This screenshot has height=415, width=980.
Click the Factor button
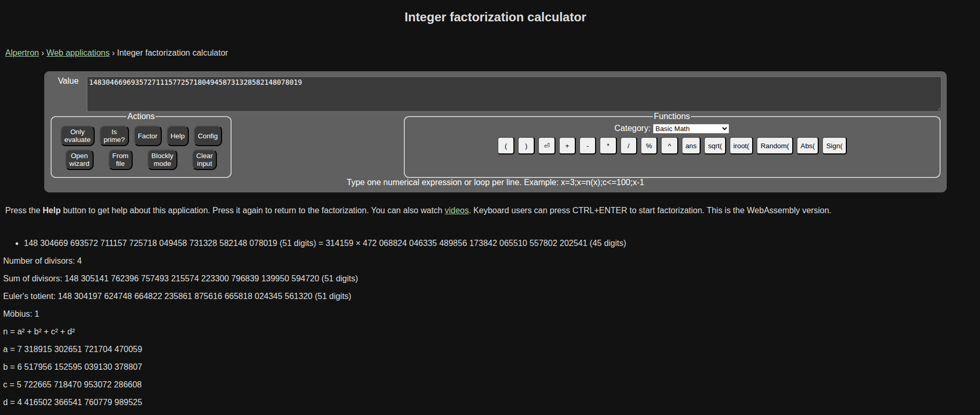148,136
